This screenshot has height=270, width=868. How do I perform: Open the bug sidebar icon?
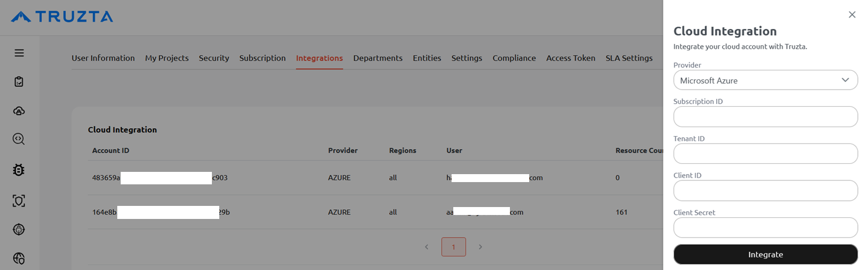point(19,170)
